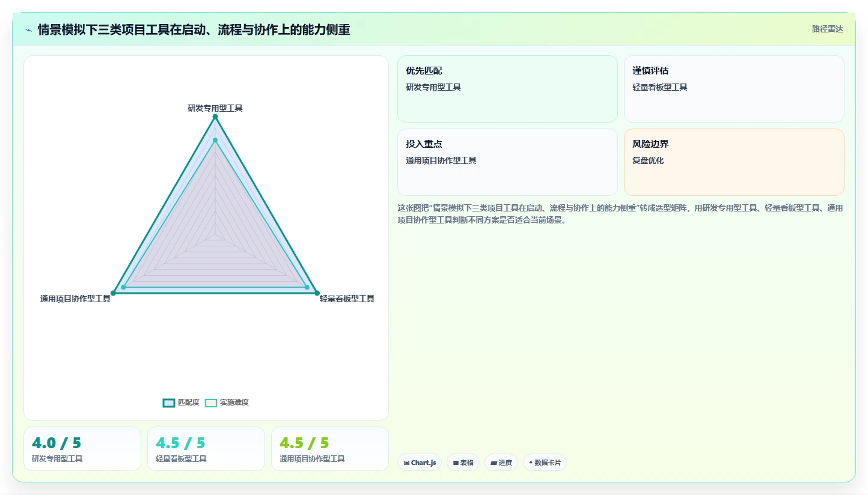This screenshot has height=495, width=868.
Task: Click the Chart.js tag
Action: 420,463
